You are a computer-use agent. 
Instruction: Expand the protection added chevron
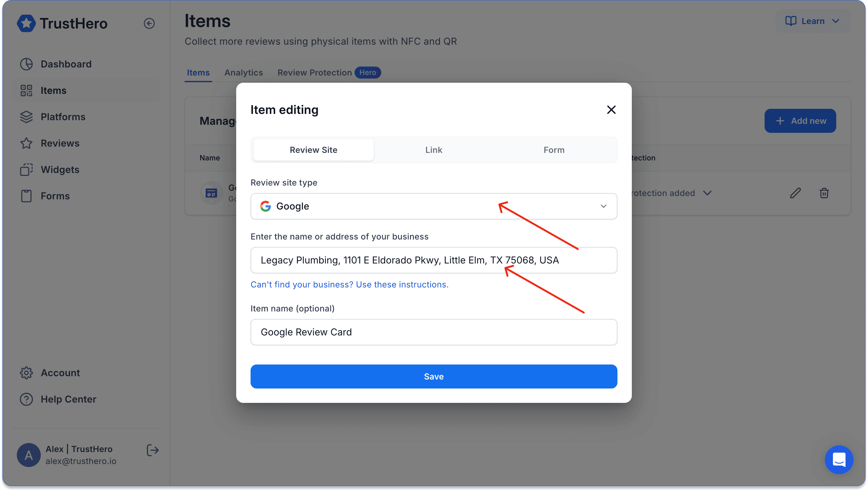[707, 193]
